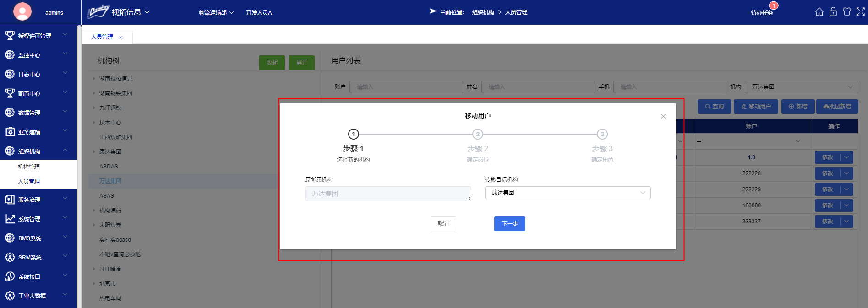868x308 pixels.
Task: Click the 原所属机构 field 万达集团
Action: [388, 194]
